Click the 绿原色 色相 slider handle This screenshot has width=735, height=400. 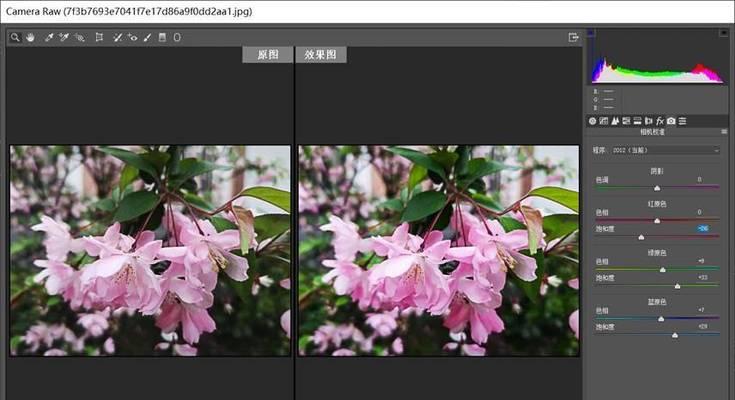tap(663, 270)
